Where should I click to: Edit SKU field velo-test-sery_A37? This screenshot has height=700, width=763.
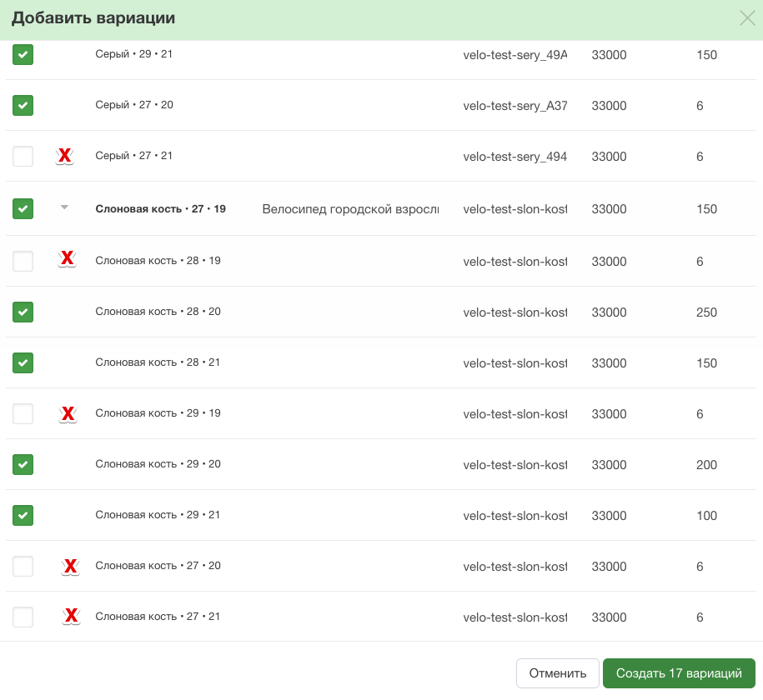(515, 106)
